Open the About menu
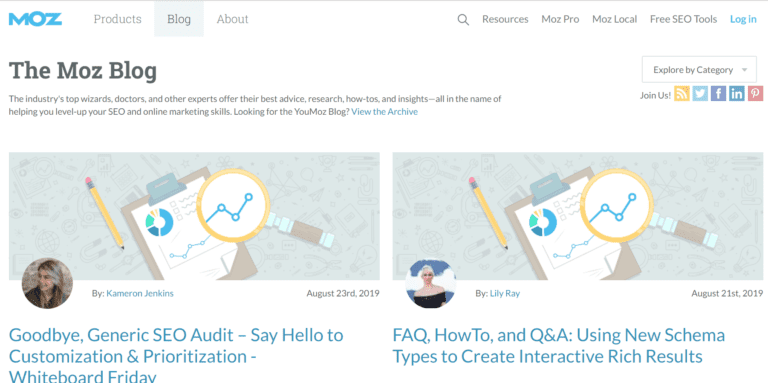The height and width of the screenshot is (383, 768). pyautogui.click(x=233, y=19)
